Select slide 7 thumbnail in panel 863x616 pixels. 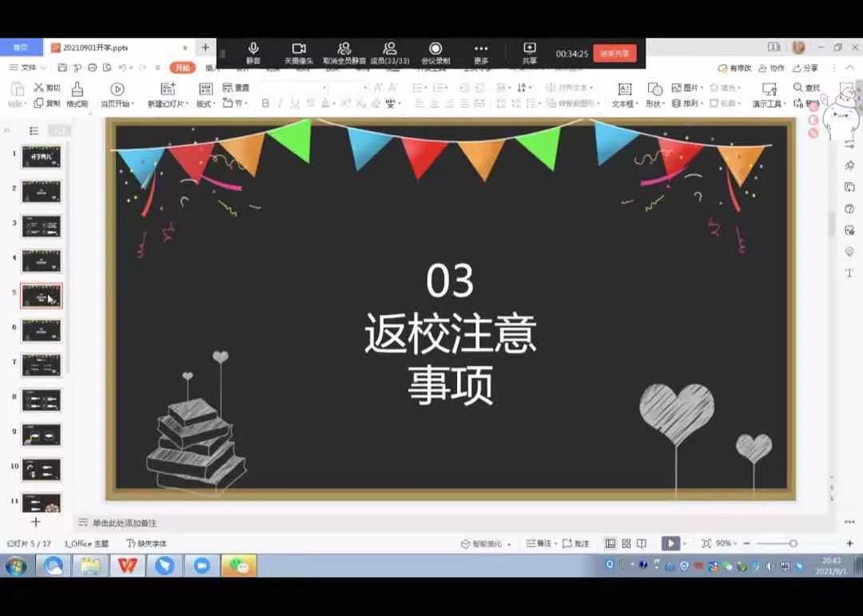coord(41,365)
